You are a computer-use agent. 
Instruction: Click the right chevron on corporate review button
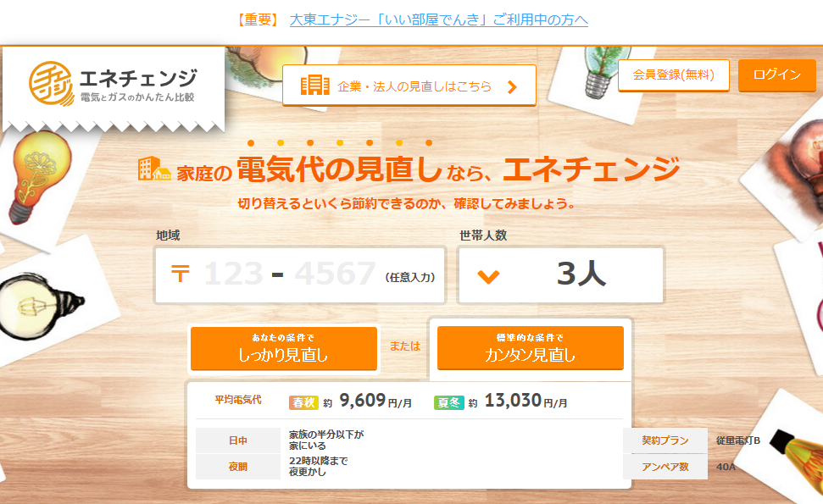[x=512, y=87]
